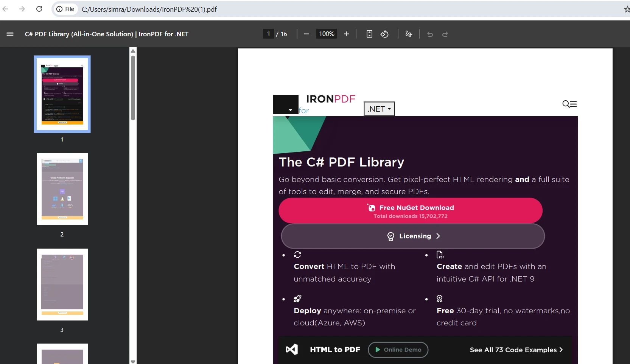The image size is (630, 364).
Task: Click the sidebar scrollbar down arrow
Action: (132, 362)
